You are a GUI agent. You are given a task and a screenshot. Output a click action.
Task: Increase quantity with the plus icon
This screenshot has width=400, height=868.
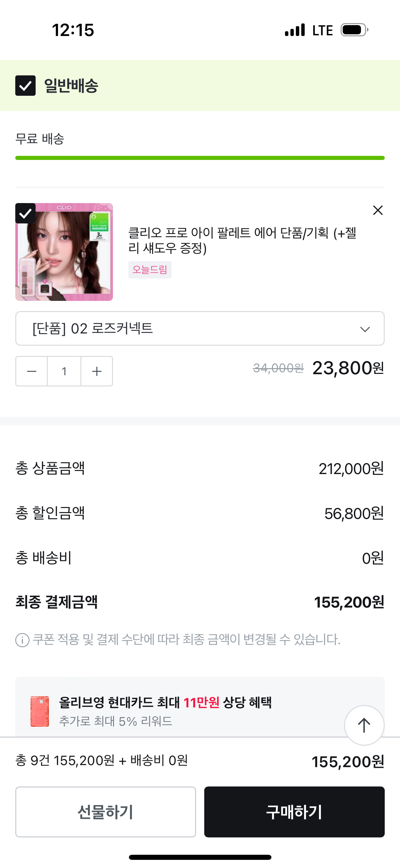[x=97, y=371]
